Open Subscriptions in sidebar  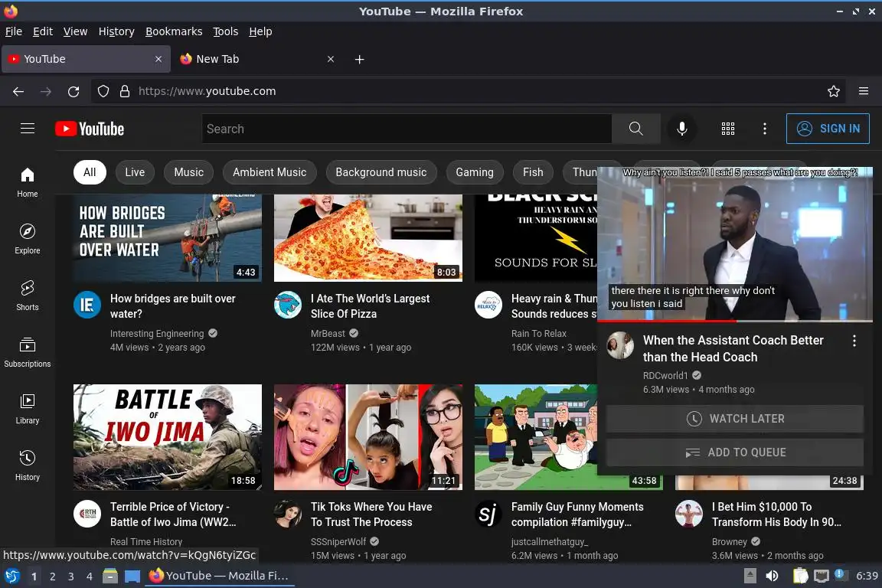pyautogui.click(x=28, y=353)
